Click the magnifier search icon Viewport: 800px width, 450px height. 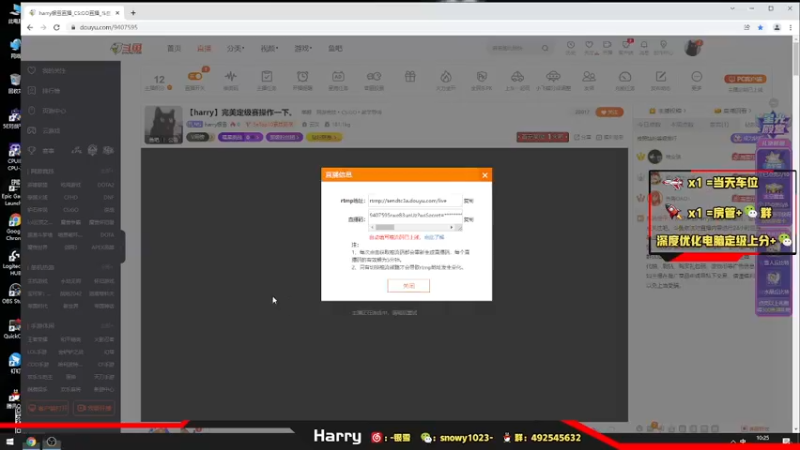[545, 48]
